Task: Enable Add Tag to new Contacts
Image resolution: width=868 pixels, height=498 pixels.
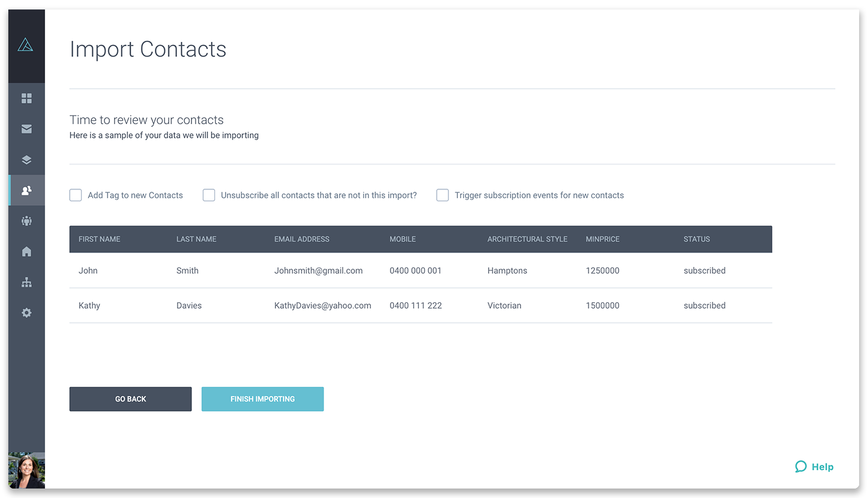Action: coord(75,195)
